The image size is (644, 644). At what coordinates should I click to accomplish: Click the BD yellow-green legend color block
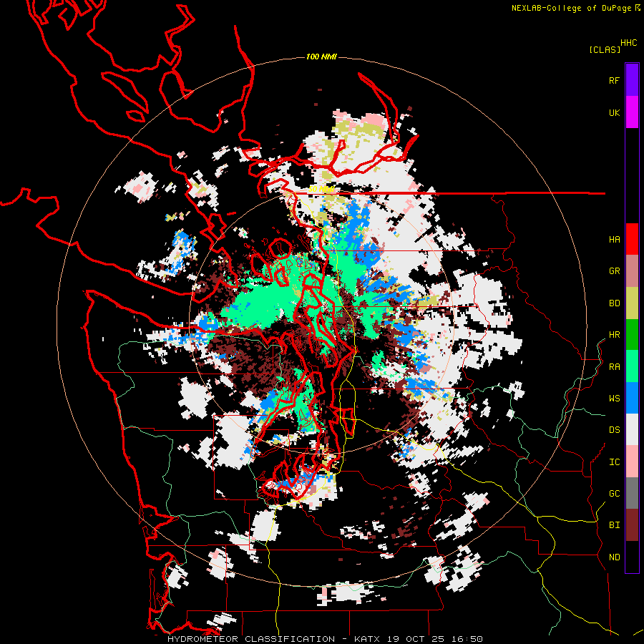632,303
